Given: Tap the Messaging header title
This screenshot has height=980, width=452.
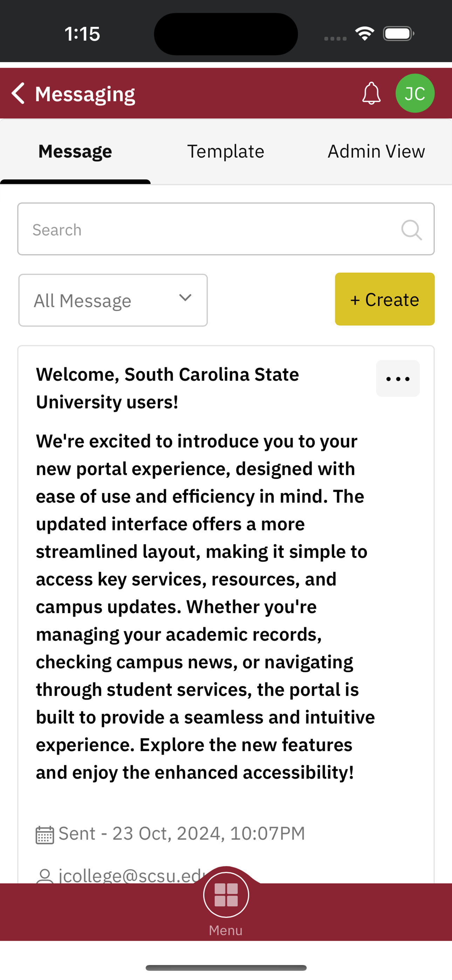Looking at the screenshot, I should point(85,94).
